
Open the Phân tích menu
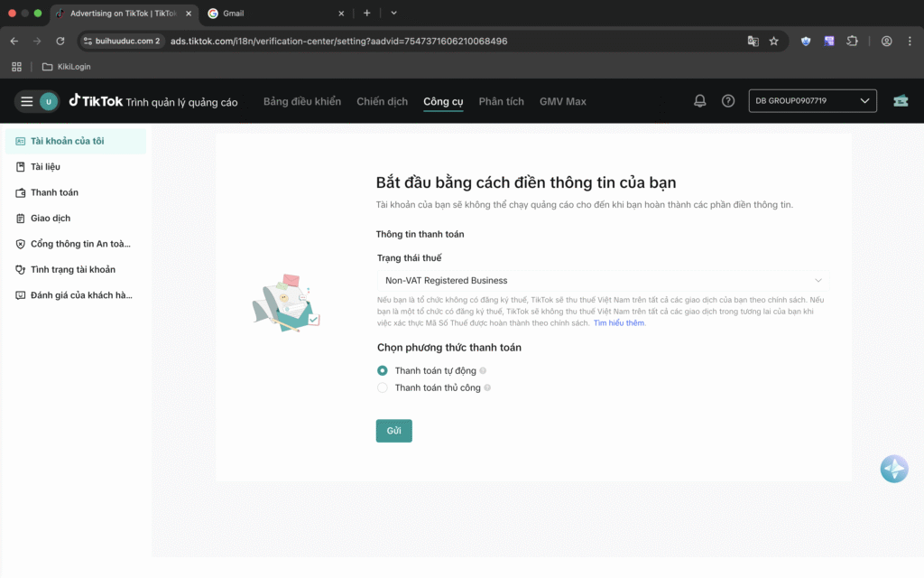(501, 101)
